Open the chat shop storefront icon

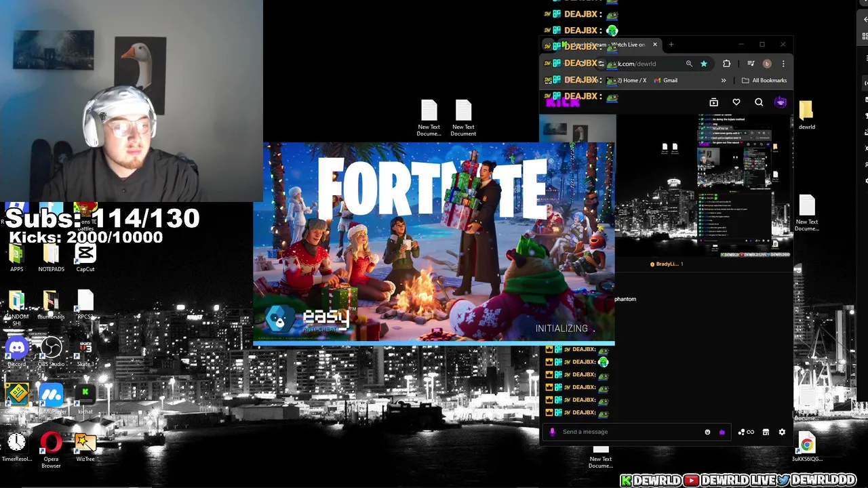click(x=766, y=432)
